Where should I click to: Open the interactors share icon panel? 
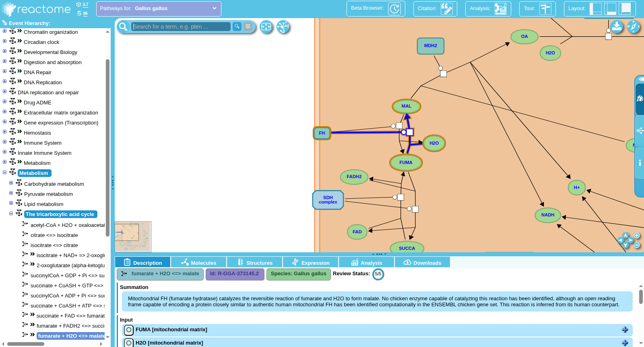(640, 131)
